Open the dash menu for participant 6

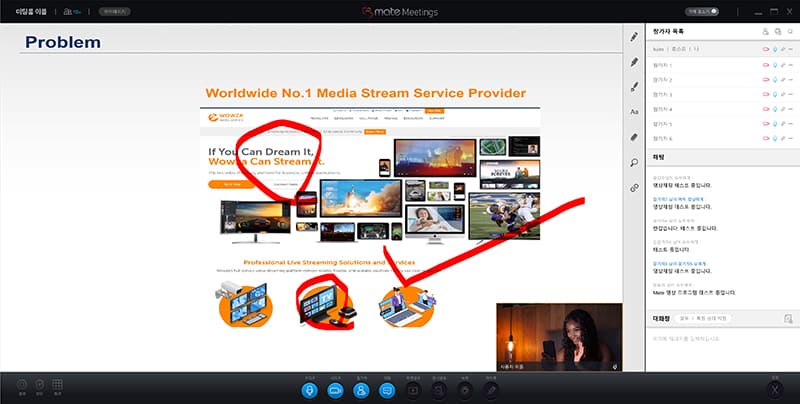pyautogui.click(x=791, y=138)
